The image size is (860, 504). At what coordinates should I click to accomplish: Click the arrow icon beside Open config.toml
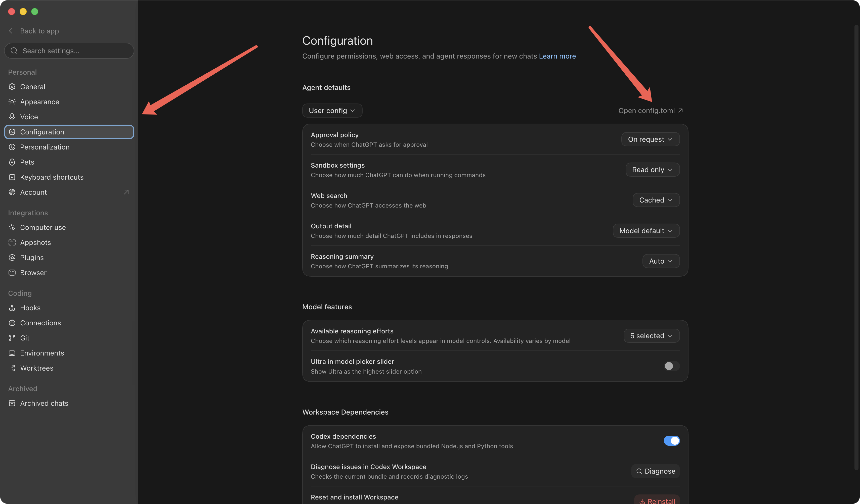point(680,110)
